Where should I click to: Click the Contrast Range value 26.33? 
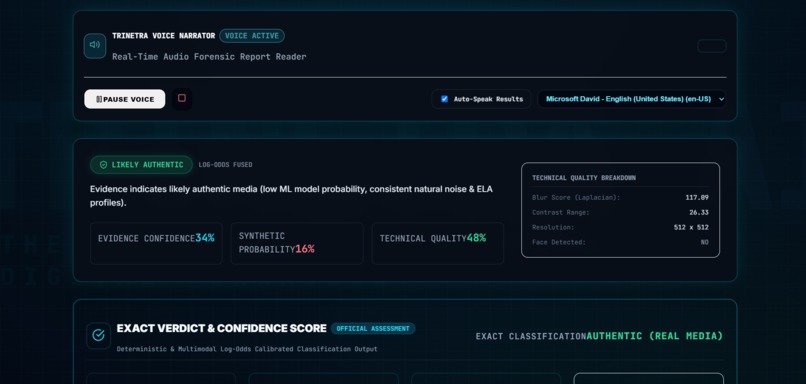click(x=699, y=212)
